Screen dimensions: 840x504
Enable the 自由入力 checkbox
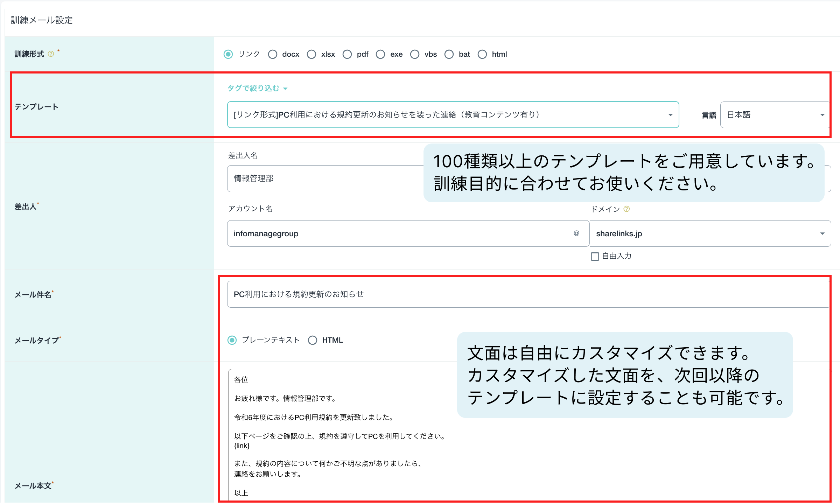tap(595, 257)
